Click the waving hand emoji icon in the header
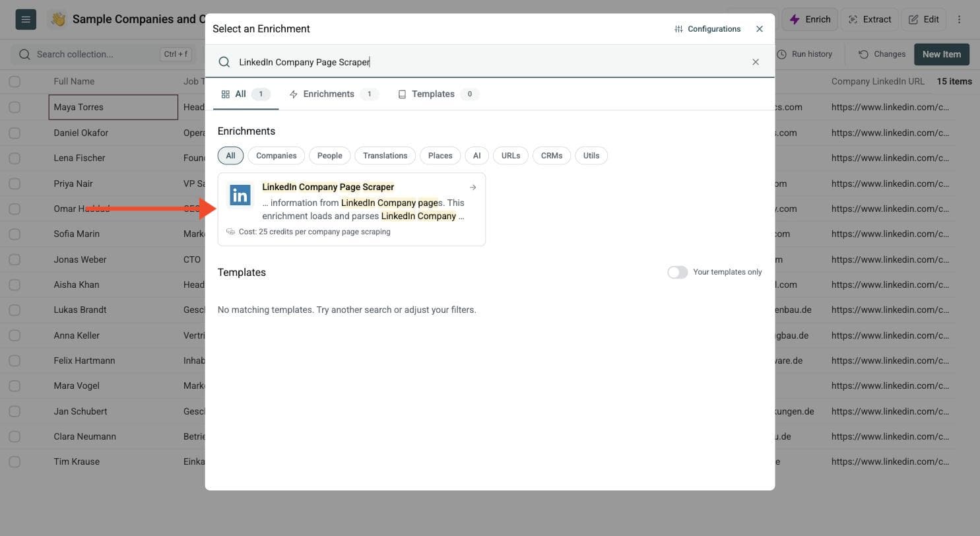980x536 pixels. [58, 19]
